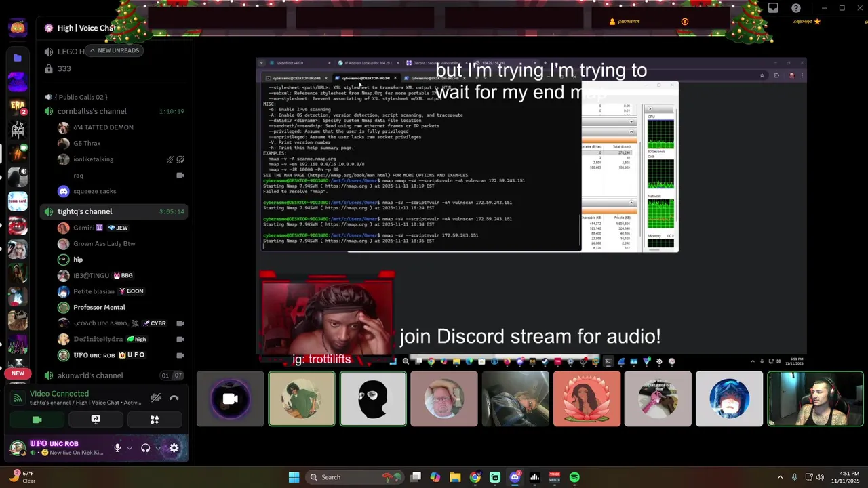Image resolution: width=868 pixels, height=488 pixels.
Task: Open headphone output options arrow
Action: (x=157, y=448)
